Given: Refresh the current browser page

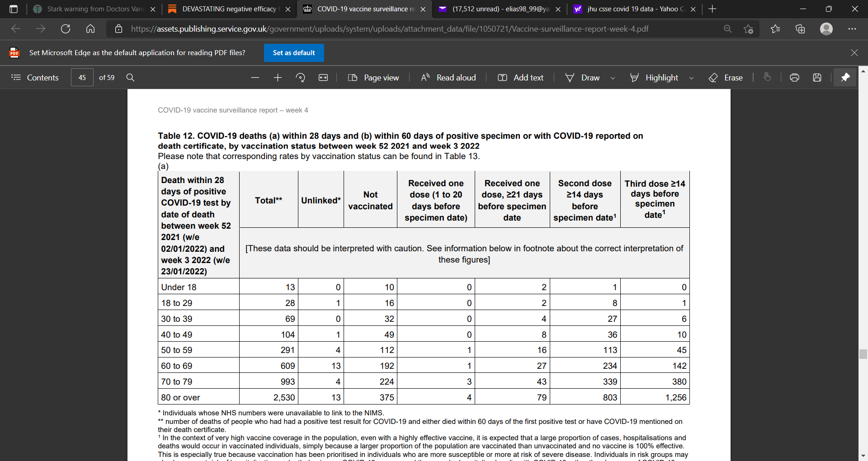Looking at the screenshot, I should 66,29.
